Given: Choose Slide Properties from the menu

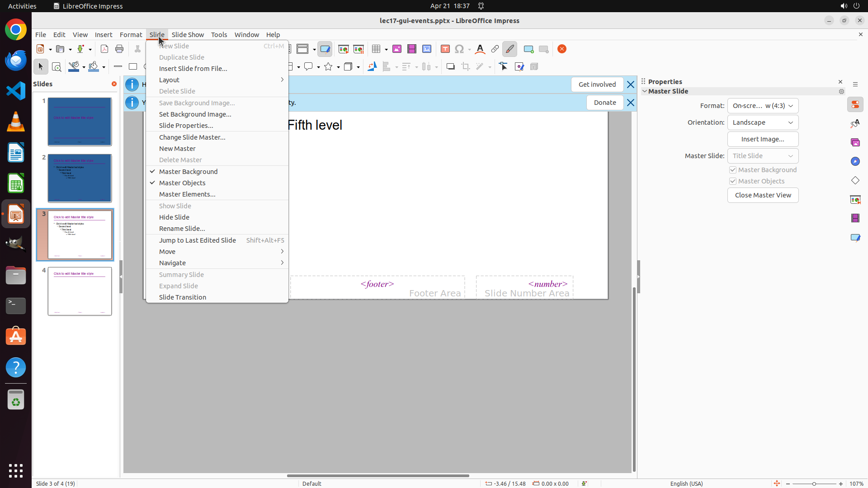Looking at the screenshot, I should pyautogui.click(x=186, y=126).
